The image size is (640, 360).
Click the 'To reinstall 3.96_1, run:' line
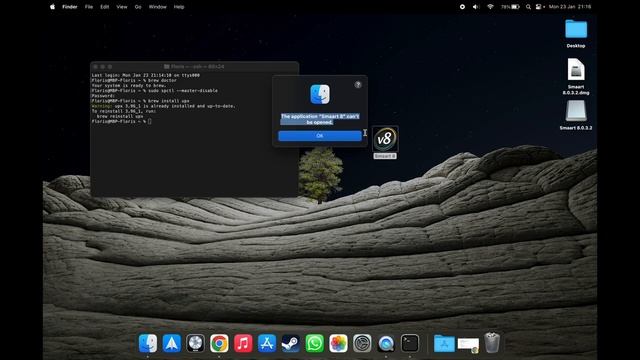tap(124, 111)
